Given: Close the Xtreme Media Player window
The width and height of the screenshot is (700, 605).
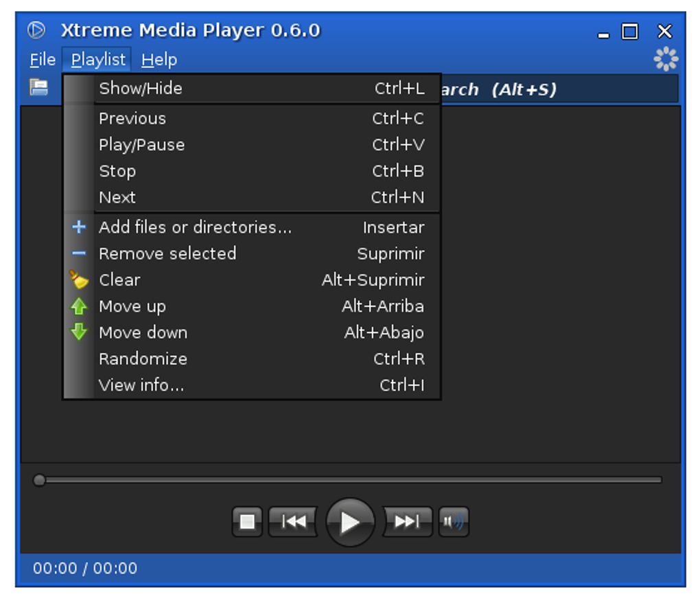Looking at the screenshot, I should pos(665,32).
